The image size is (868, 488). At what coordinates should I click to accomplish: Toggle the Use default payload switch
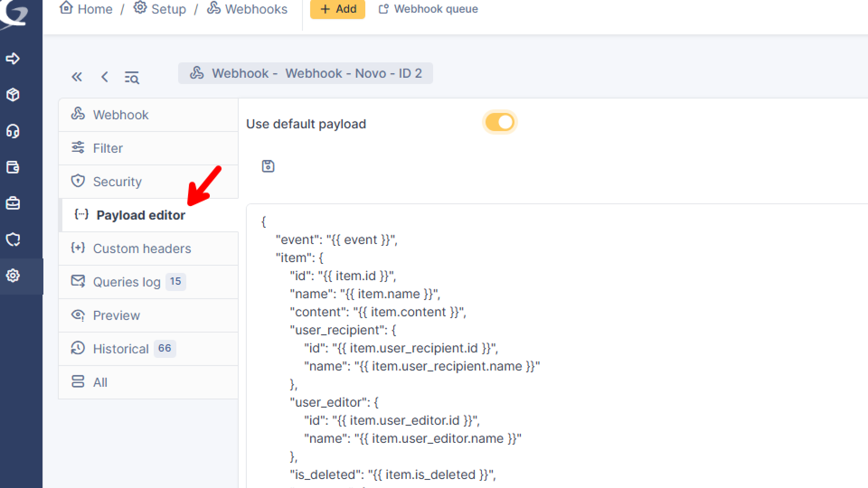coord(500,122)
